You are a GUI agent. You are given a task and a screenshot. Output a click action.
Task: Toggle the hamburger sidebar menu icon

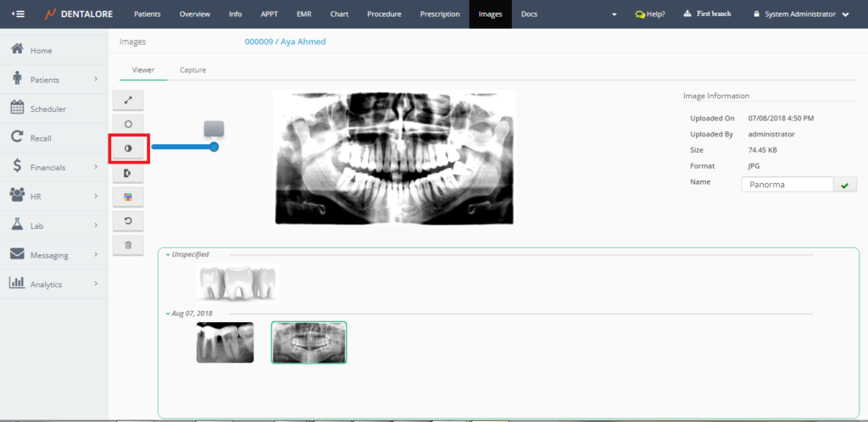pos(19,14)
